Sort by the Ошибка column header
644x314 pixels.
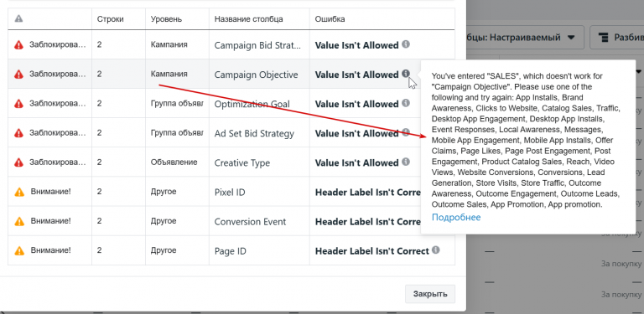coord(330,19)
